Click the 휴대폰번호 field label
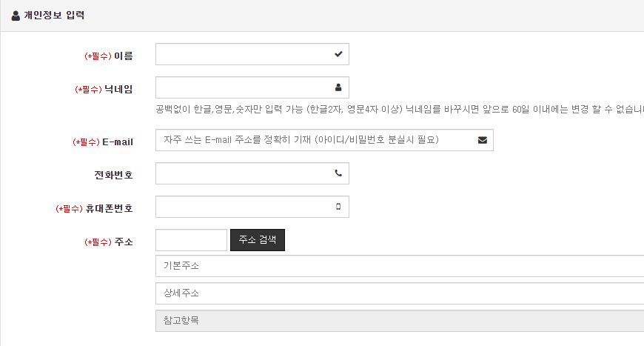The image size is (644, 346). [x=114, y=208]
